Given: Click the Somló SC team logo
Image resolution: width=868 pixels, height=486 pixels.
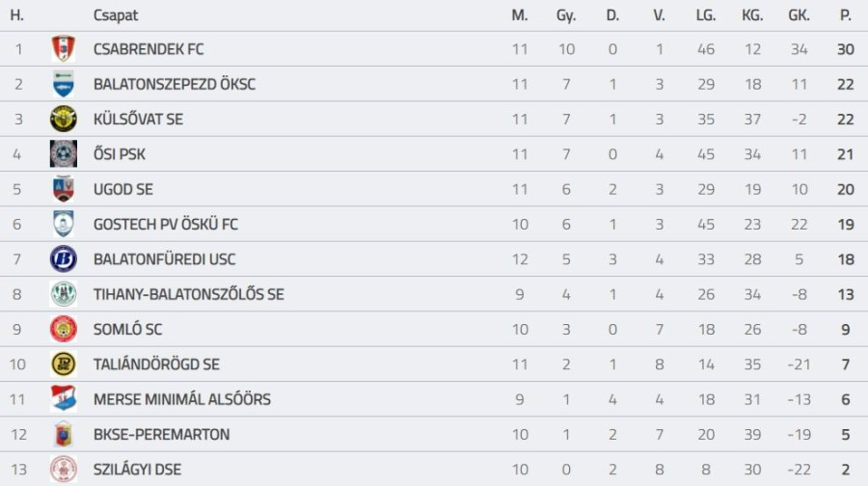Looking at the screenshot, I should click(x=63, y=329).
